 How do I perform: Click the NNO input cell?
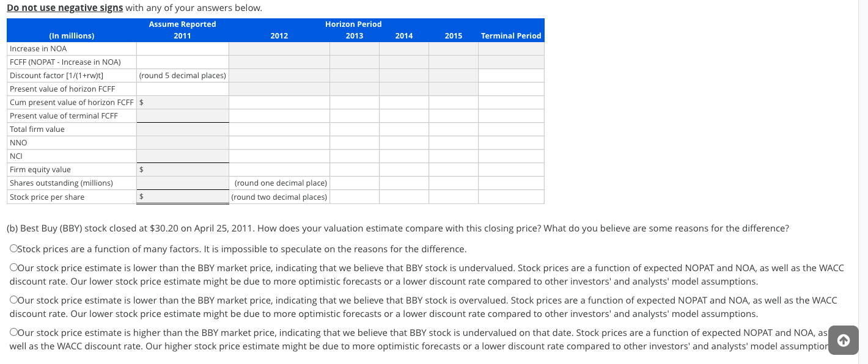pos(183,142)
